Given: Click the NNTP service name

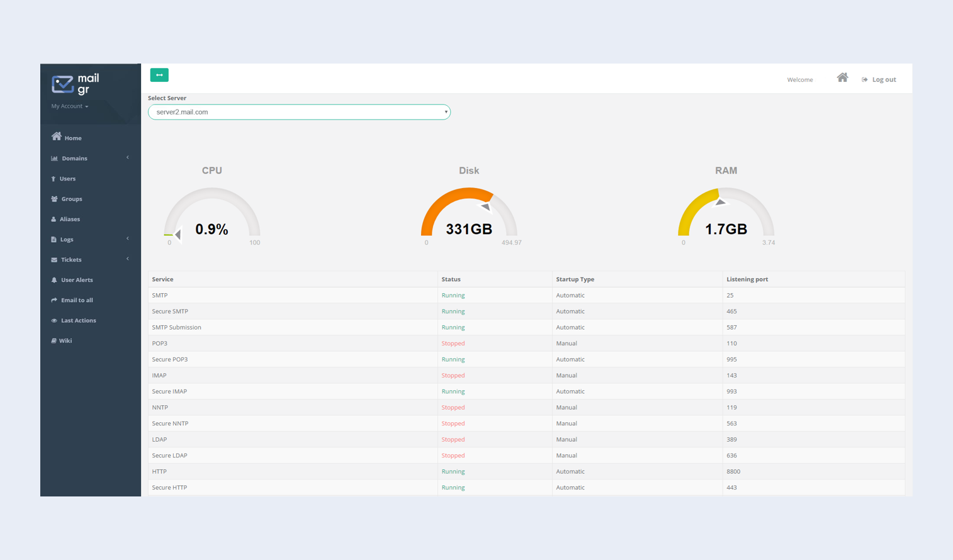Looking at the screenshot, I should click(160, 408).
